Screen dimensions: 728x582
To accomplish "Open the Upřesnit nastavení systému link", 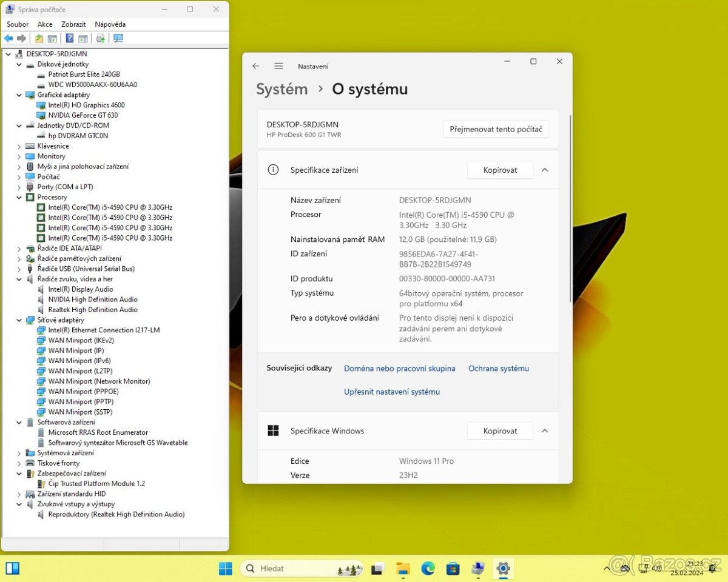I will 391,392.
